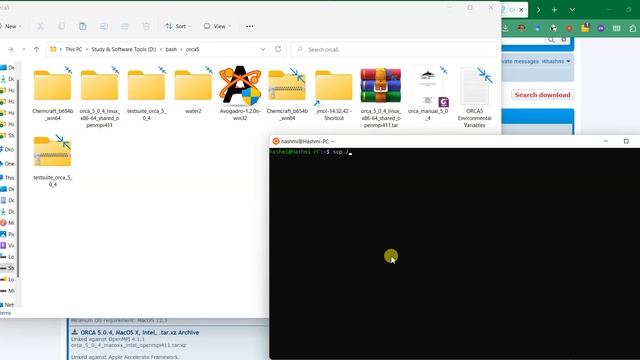Image resolution: width=640 pixels, height=360 pixels.
Task: Click the browser tab scroll right arrow
Action: click(x=538, y=9)
